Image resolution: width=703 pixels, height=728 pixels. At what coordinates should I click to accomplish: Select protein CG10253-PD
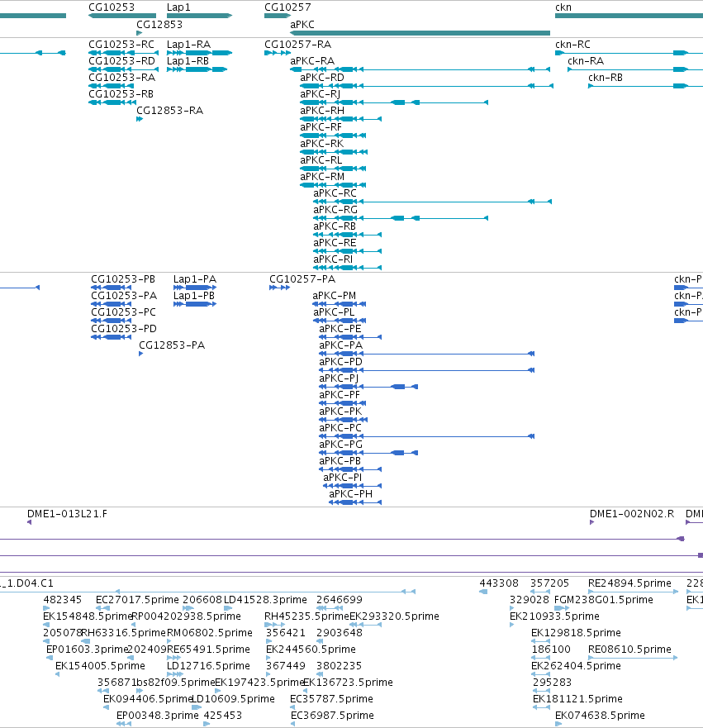pos(112,337)
